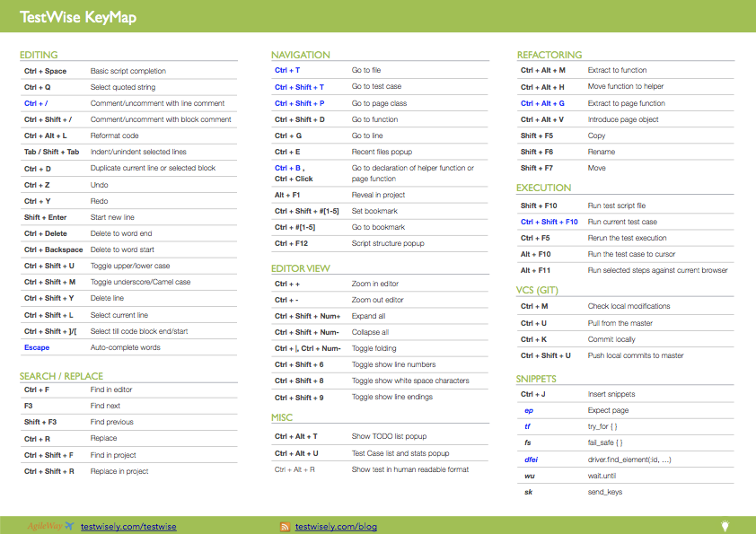
Task: Select the REFACTORING section heading
Action: (x=549, y=55)
